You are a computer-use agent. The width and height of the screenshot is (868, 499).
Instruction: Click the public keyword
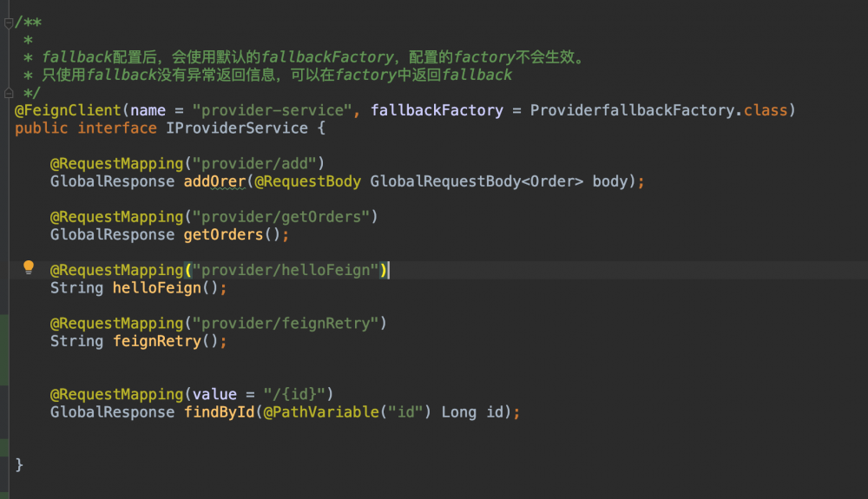(41, 128)
